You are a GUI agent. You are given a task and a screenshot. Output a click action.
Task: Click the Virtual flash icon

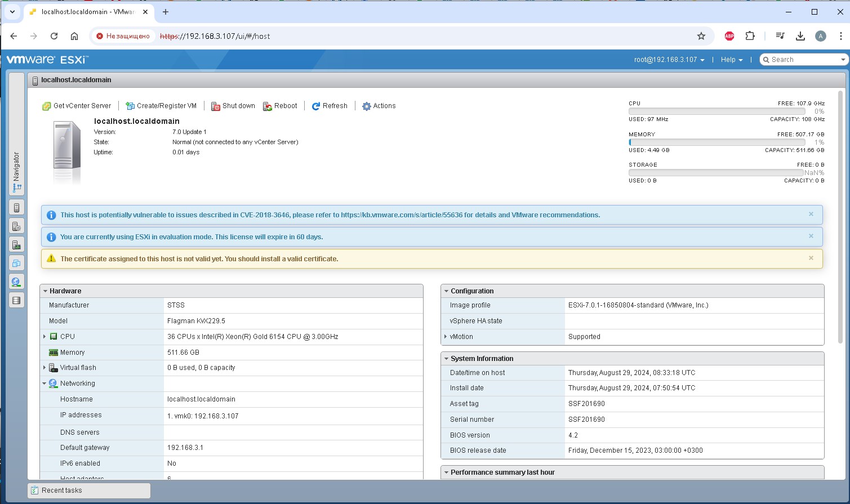(x=54, y=368)
